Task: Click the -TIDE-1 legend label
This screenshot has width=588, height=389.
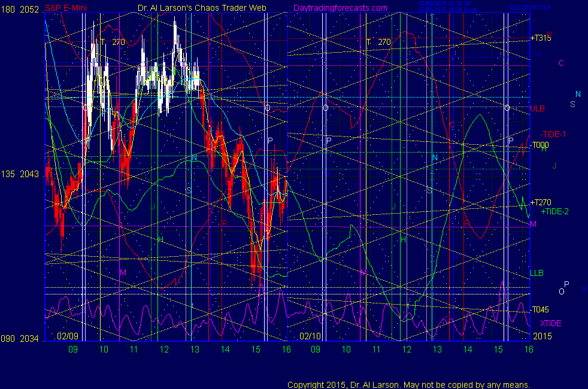Action: click(x=553, y=134)
